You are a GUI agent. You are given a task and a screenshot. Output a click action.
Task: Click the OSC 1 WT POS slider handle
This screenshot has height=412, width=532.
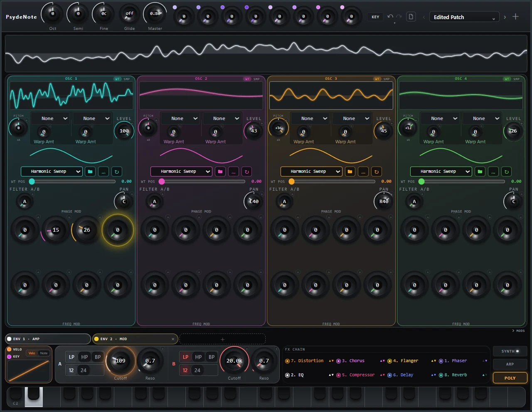pyautogui.click(x=32, y=181)
